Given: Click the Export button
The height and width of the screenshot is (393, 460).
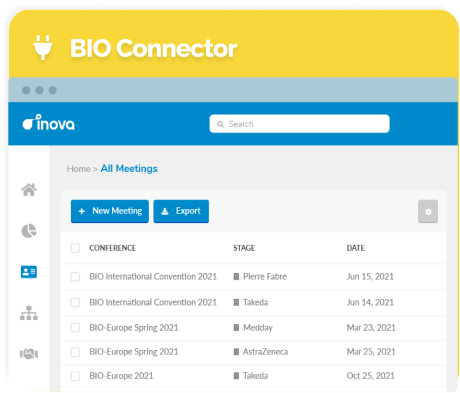Looking at the screenshot, I should click(181, 211).
